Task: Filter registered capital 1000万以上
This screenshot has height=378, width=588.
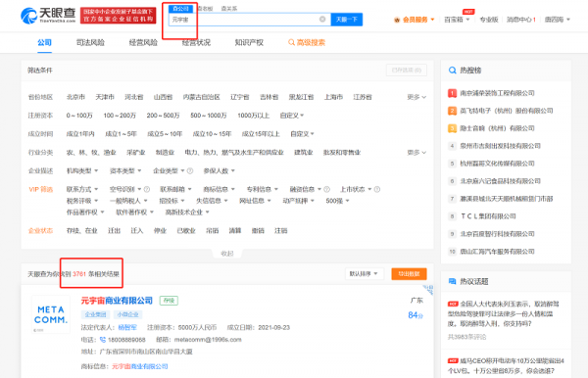Action: (254, 116)
